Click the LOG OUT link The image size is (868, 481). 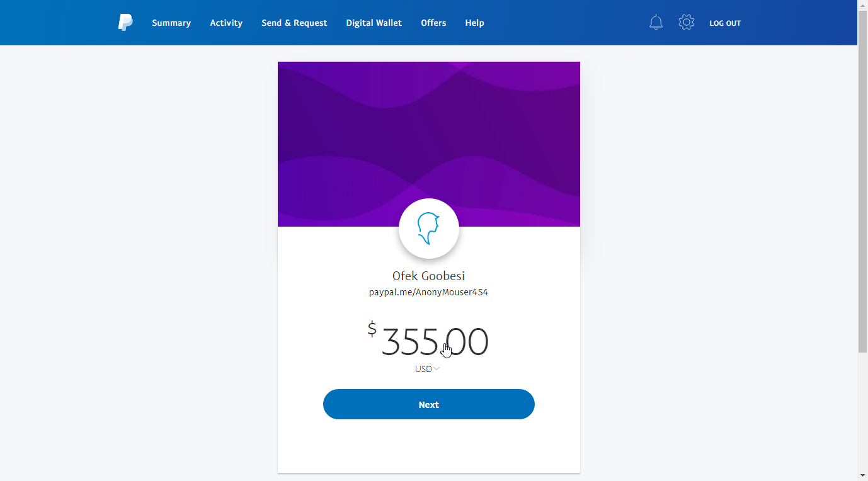[725, 23]
